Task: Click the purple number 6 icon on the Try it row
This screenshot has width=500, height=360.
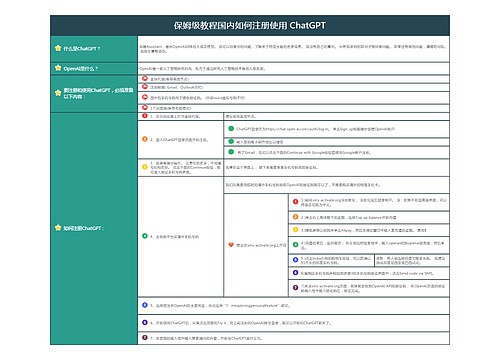Action: point(145,322)
